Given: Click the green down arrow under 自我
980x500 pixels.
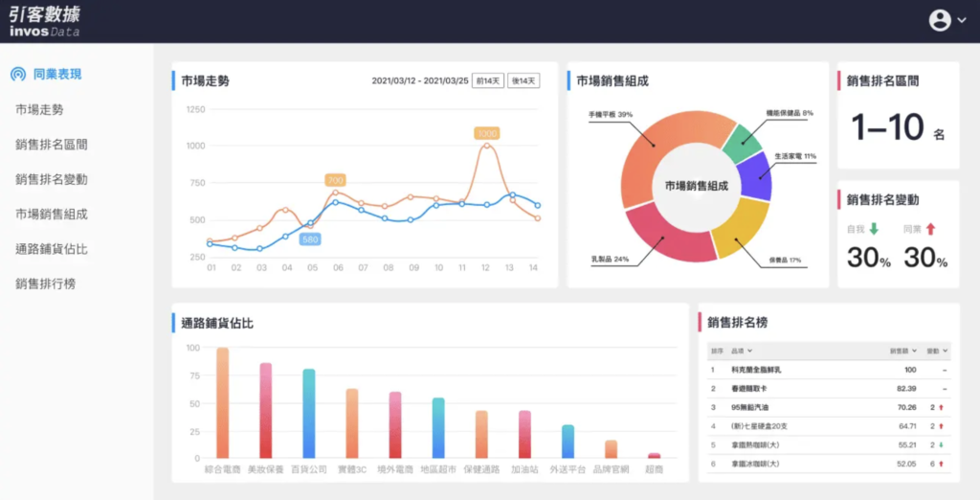Looking at the screenshot, I should click(874, 229).
